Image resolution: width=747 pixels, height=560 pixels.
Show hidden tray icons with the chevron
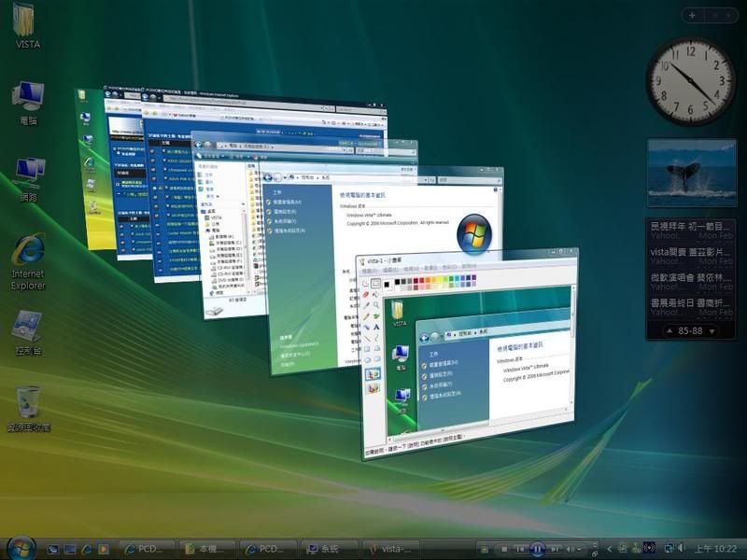tap(609, 549)
